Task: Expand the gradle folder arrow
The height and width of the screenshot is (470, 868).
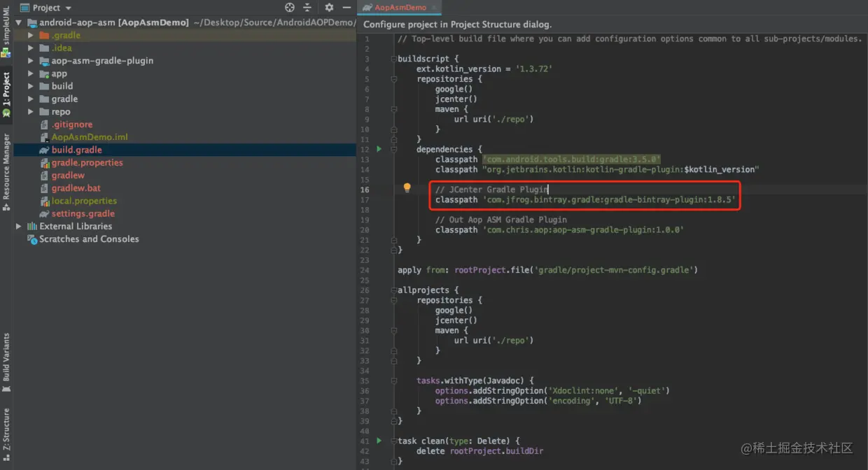Action: pos(31,99)
